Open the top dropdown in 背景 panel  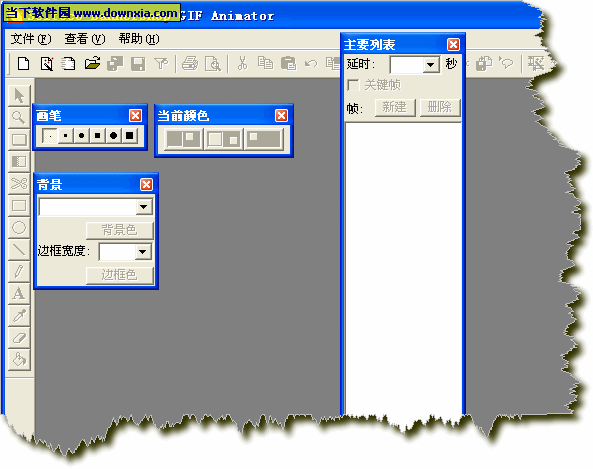point(143,207)
